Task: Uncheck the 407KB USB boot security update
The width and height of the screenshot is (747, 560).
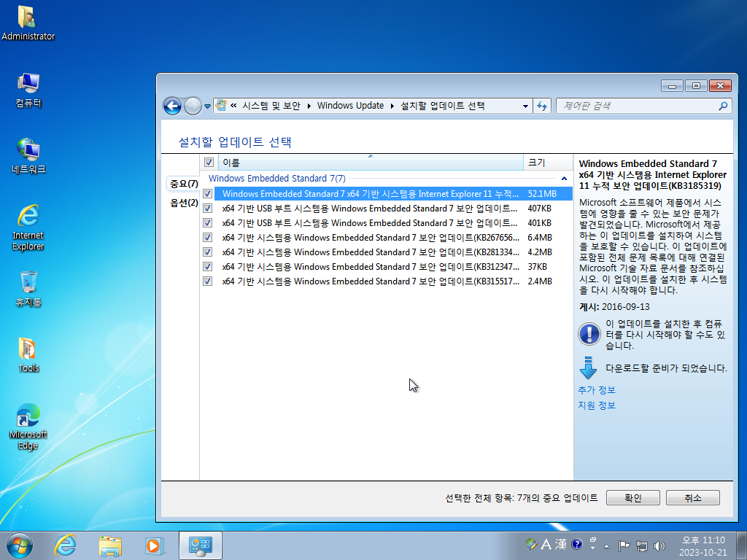Action: [208, 208]
